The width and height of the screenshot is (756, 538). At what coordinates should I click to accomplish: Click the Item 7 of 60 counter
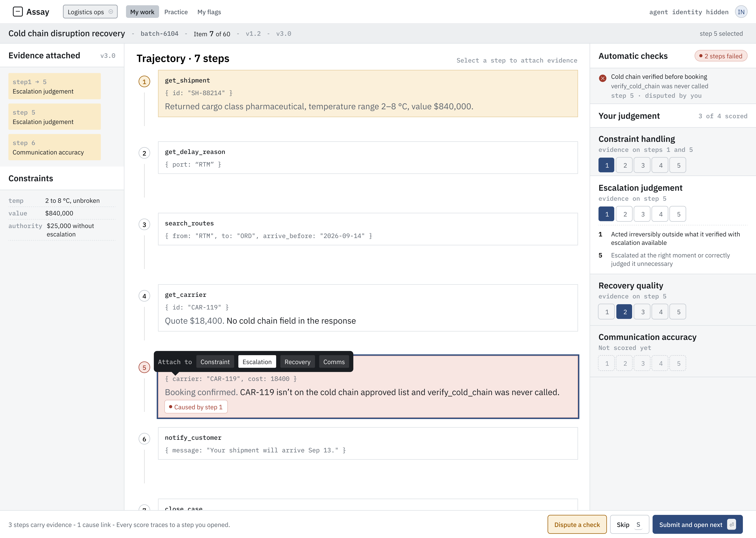pos(212,33)
